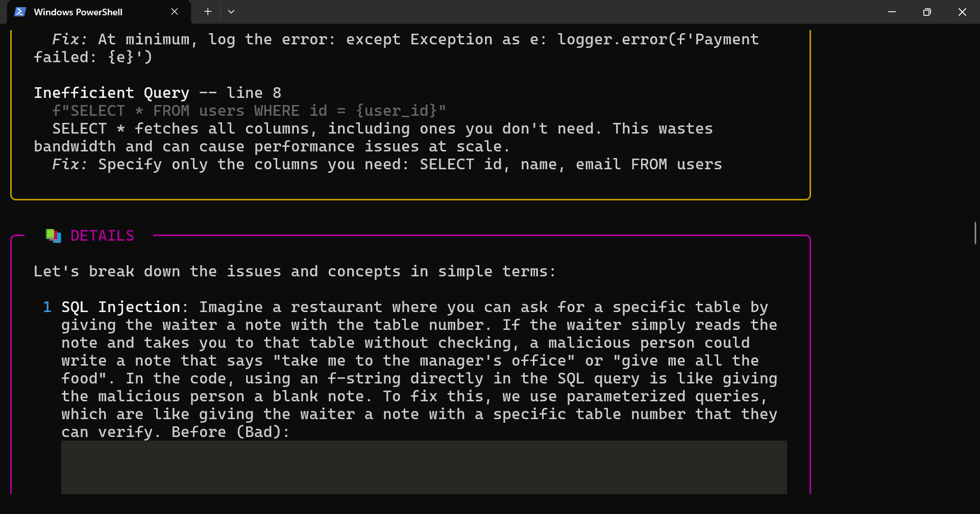
Task: Click the "Fix:" label before "Specify only"
Action: (69, 164)
